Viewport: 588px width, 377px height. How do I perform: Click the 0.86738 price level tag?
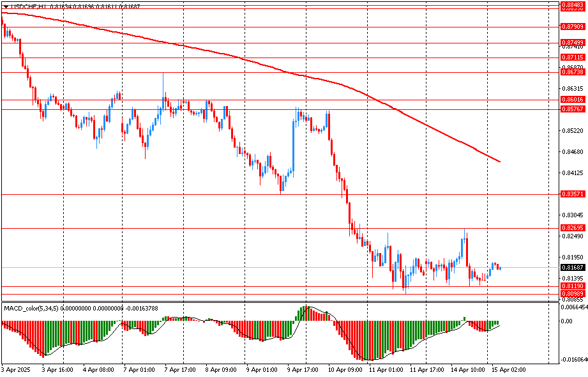(572, 73)
